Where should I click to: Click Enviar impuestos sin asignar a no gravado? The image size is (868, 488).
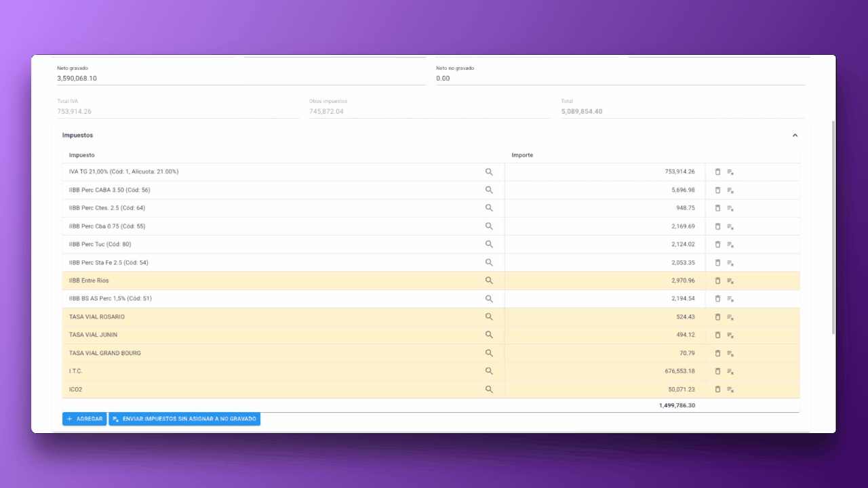(184, 419)
